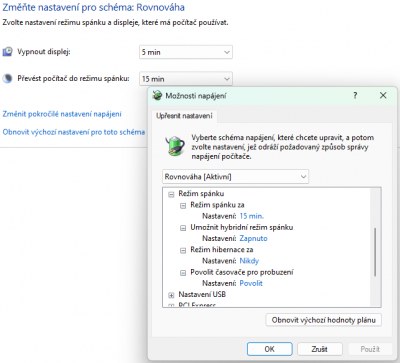Image resolution: width=400 pixels, height=363 pixels.
Task: Open Změnit pokročilé nastavení napájení link
Action: click(x=62, y=114)
